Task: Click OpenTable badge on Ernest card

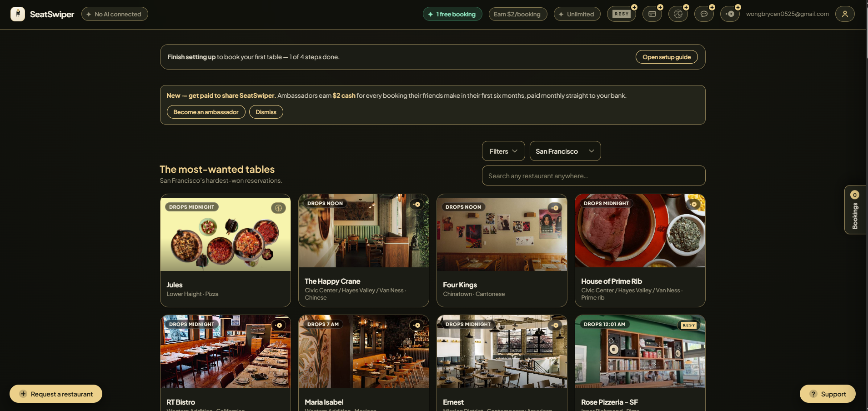Action: coord(555,325)
